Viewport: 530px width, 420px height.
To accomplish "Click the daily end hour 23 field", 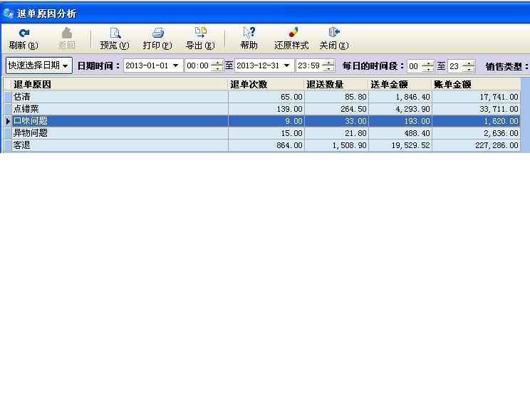I will (x=454, y=66).
